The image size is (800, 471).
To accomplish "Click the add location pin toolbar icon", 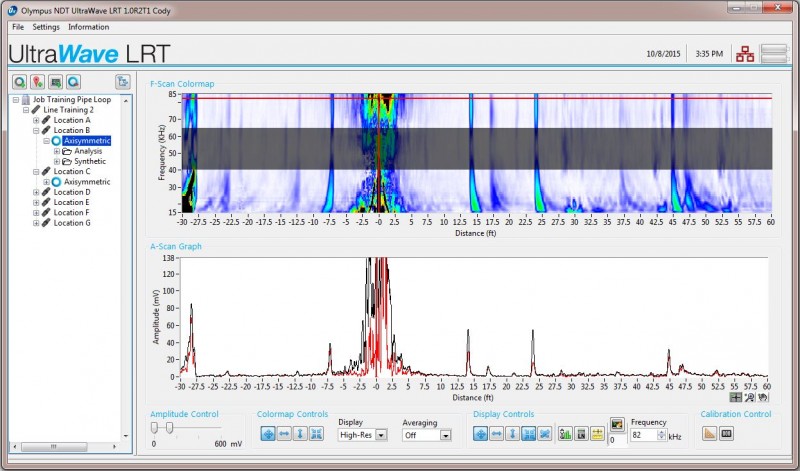I will 37,82.
